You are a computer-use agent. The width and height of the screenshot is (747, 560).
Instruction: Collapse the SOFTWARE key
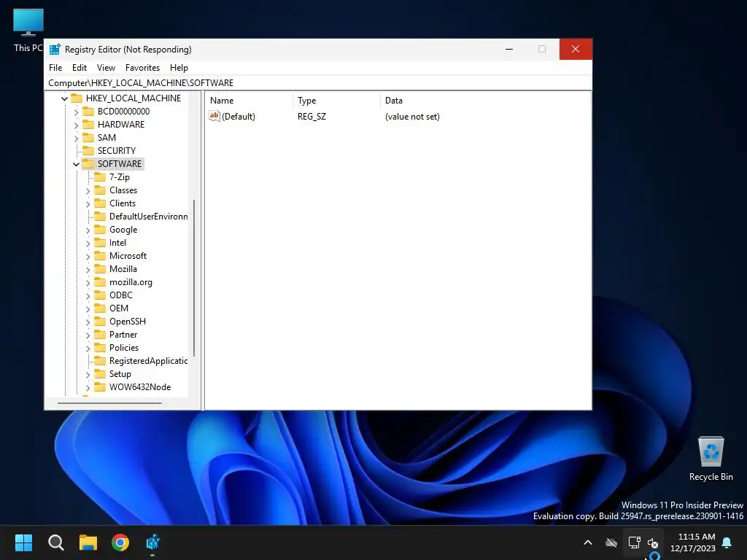tap(76, 164)
